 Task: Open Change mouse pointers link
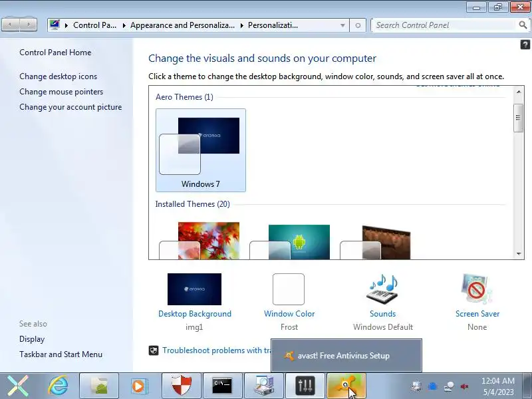coord(61,92)
